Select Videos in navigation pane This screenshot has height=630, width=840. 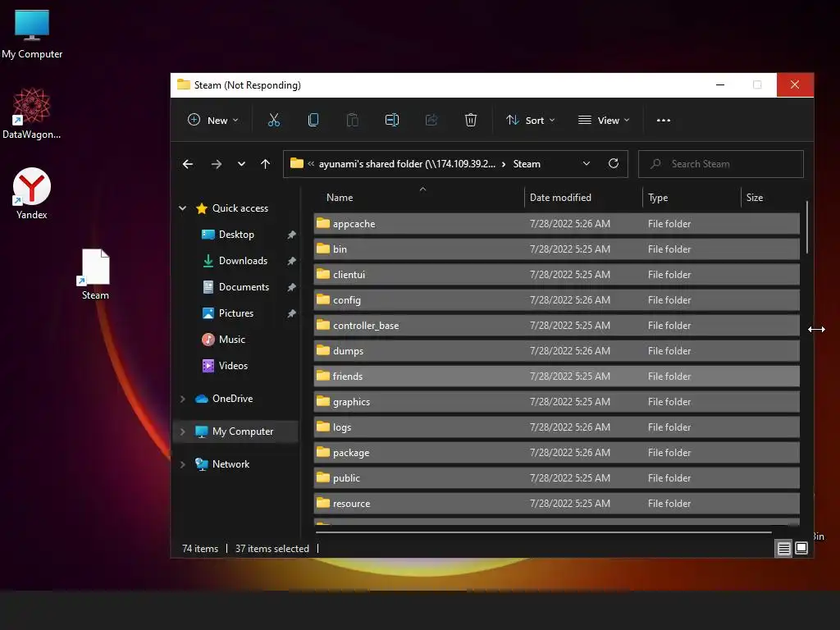[x=233, y=366]
